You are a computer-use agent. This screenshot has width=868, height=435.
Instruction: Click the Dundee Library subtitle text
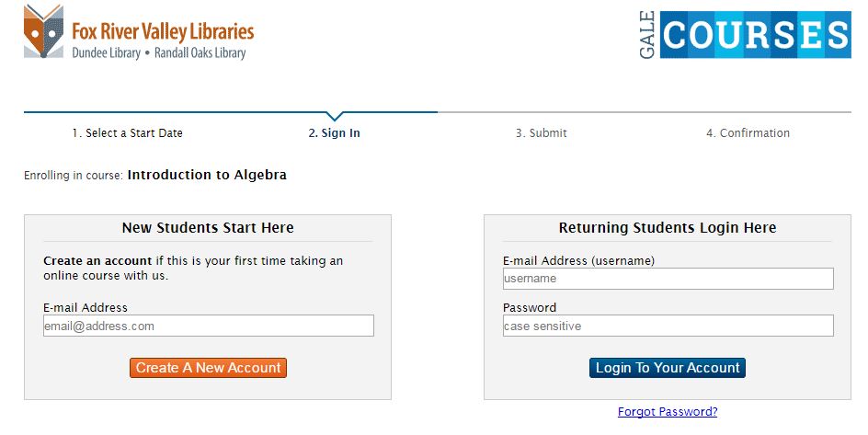point(107,53)
